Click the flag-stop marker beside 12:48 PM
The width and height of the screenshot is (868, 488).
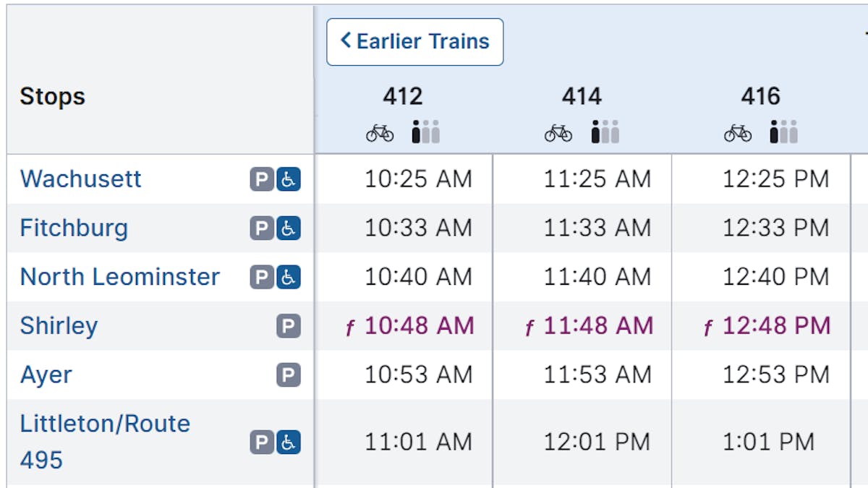coord(706,327)
